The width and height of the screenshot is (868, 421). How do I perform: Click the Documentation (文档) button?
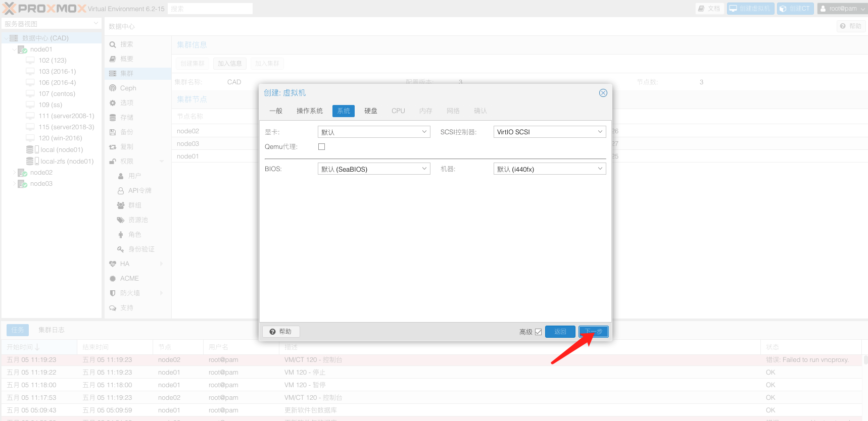[x=709, y=9]
